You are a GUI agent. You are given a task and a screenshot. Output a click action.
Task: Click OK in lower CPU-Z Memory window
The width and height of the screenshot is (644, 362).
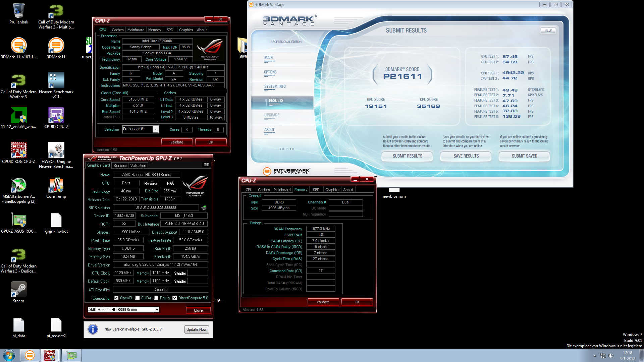click(357, 302)
